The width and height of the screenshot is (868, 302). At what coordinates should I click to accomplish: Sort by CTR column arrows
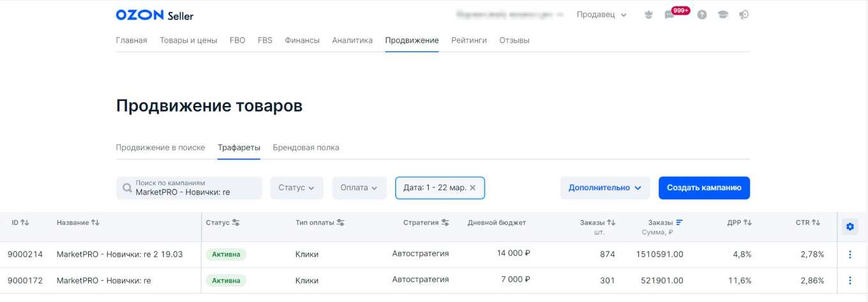[816, 222]
